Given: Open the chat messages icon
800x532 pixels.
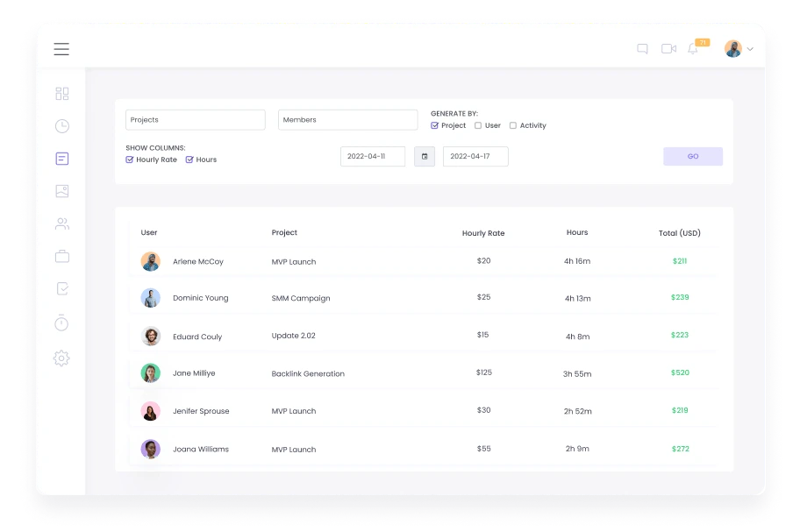Looking at the screenshot, I should [x=643, y=49].
